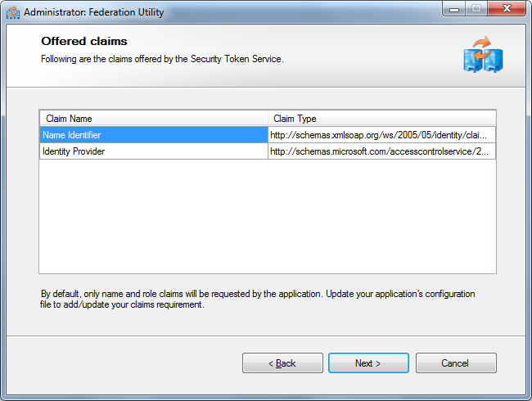Click divider between Claim Name and Claim Type headers
The image size is (532, 401).
pos(268,119)
